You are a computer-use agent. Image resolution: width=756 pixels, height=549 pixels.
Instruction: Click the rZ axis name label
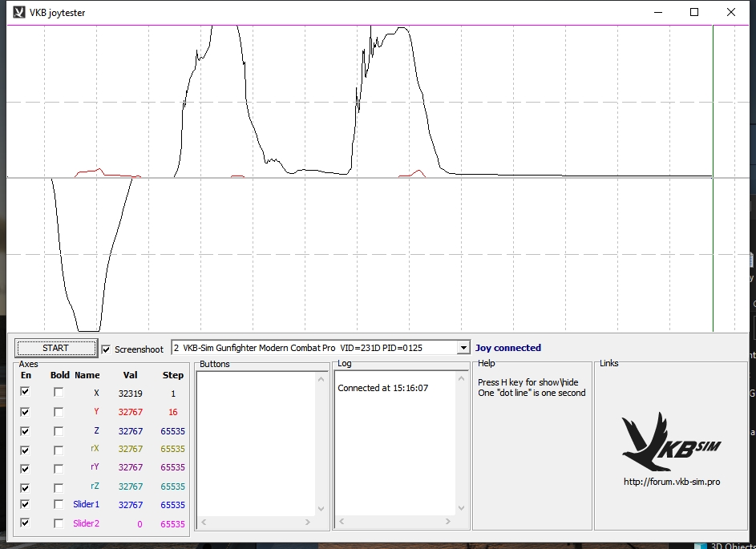[95, 486]
